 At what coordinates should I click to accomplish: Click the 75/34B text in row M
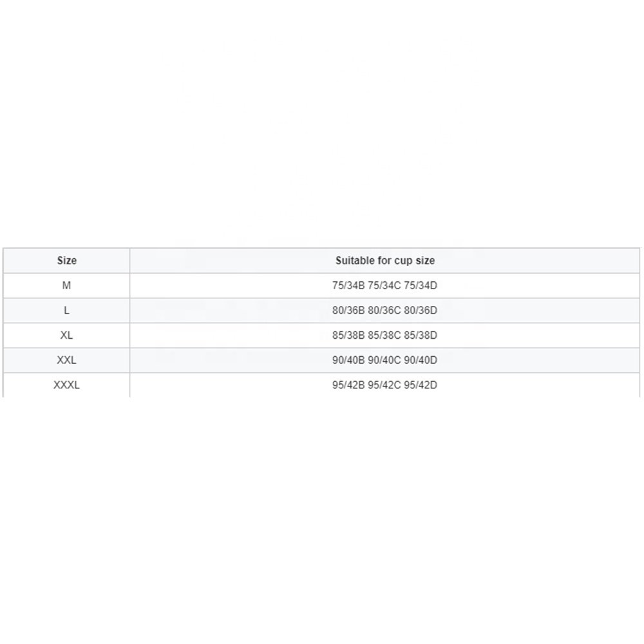(348, 285)
